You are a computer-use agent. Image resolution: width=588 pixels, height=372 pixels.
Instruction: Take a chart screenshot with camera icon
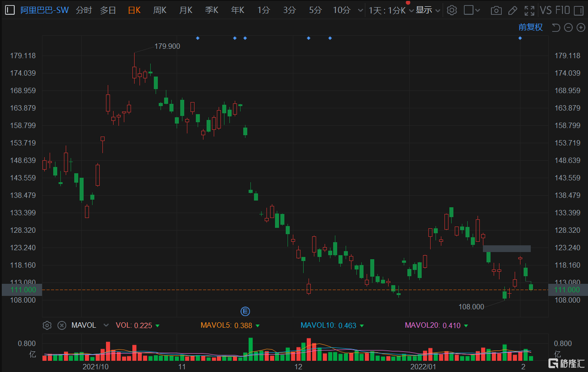click(x=495, y=10)
